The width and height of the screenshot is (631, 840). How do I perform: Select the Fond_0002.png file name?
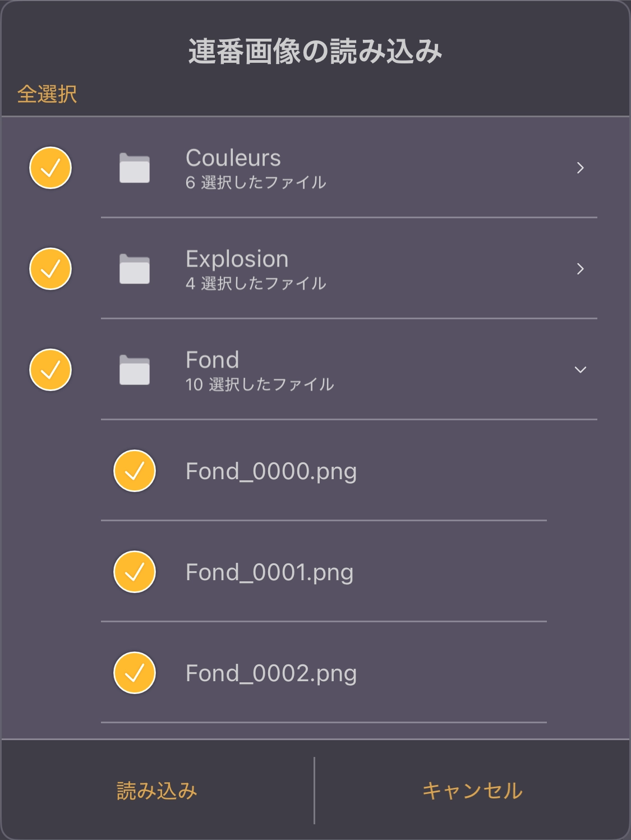tap(271, 673)
